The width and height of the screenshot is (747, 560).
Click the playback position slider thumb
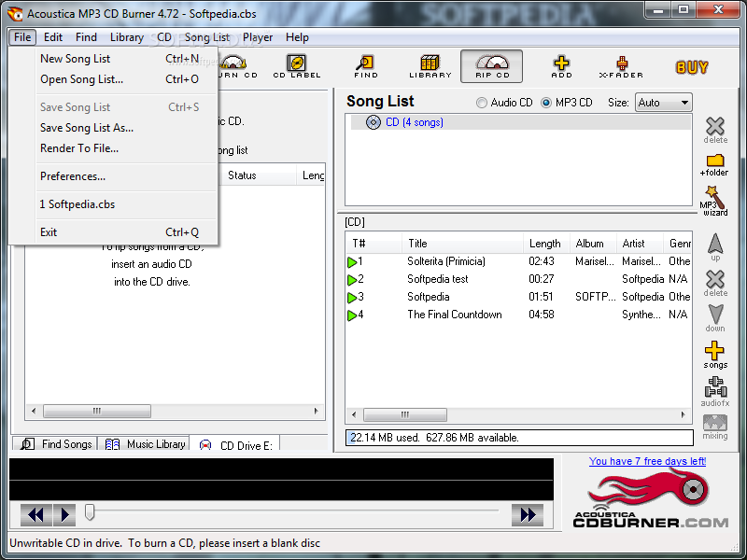tap(90, 512)
